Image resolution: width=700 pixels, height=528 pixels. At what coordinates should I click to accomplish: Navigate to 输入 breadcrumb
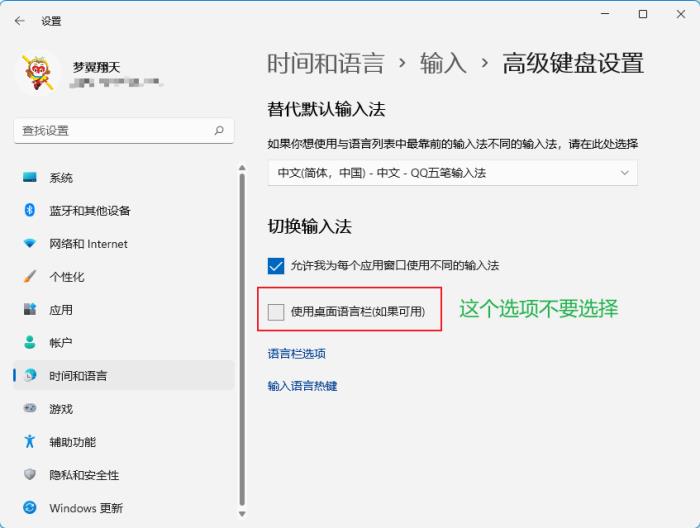(443, 64)
